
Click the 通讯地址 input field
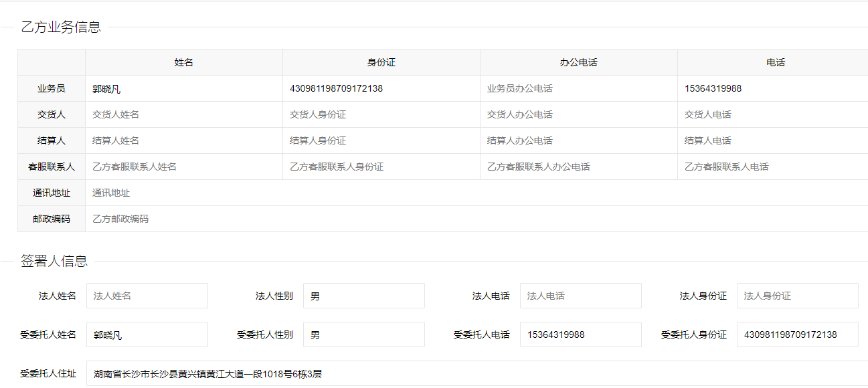(x=476, y=193)
